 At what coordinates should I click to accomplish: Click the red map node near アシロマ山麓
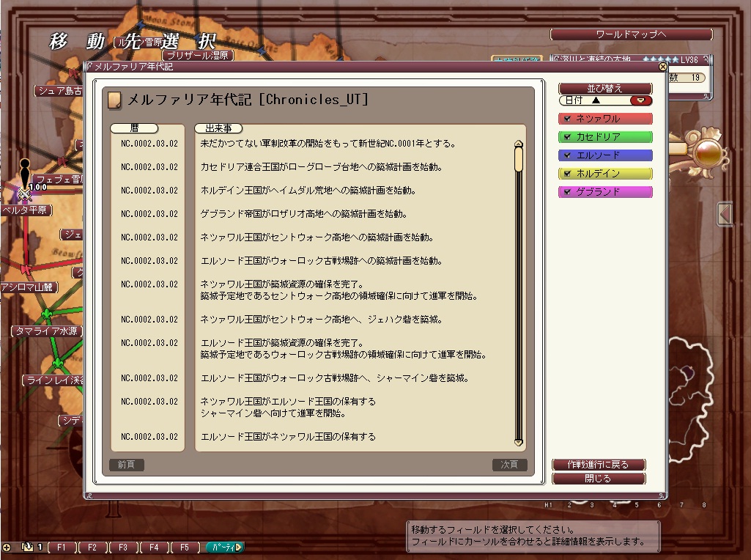click(x=26, y=269)
